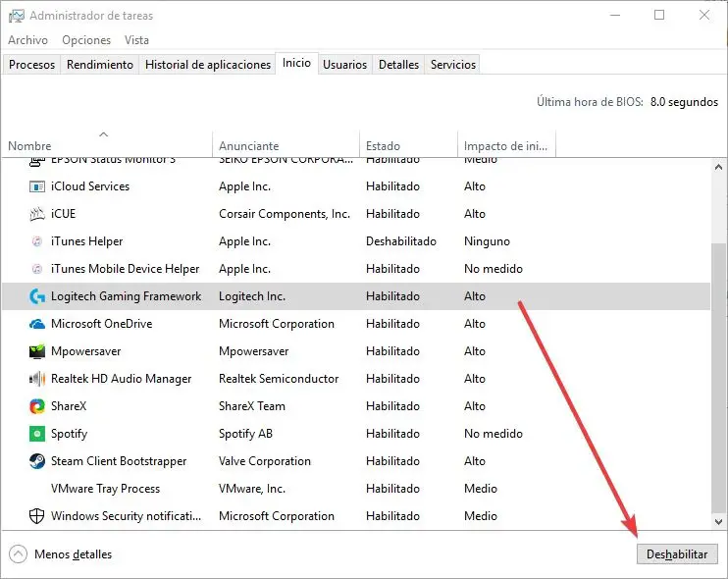Click the ShareX icon

point(37,406)
